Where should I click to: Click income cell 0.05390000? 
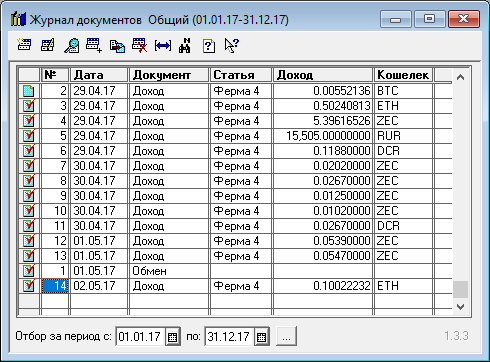[323, 241]
